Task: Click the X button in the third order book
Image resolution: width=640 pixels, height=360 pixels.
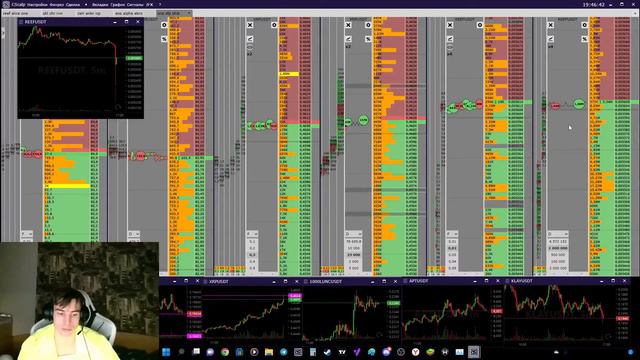Action: pos(250,25)
